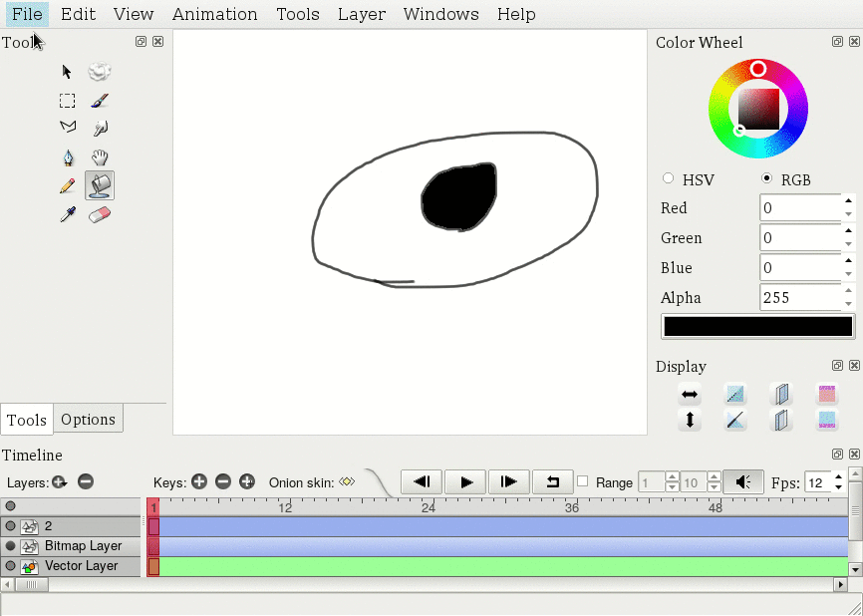Click the saturation square in the color wheel
The image size is (863, 616).
(x=758, y=109)
